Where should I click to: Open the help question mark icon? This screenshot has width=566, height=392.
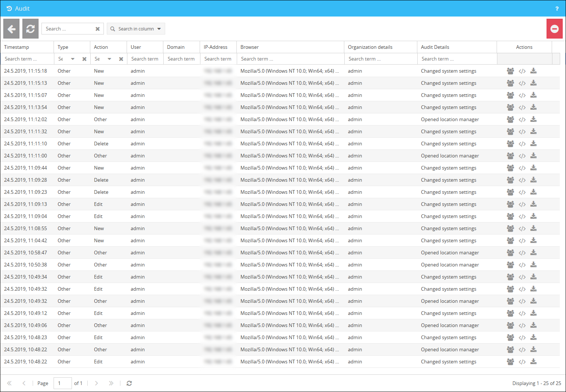[x=557, y=8]
